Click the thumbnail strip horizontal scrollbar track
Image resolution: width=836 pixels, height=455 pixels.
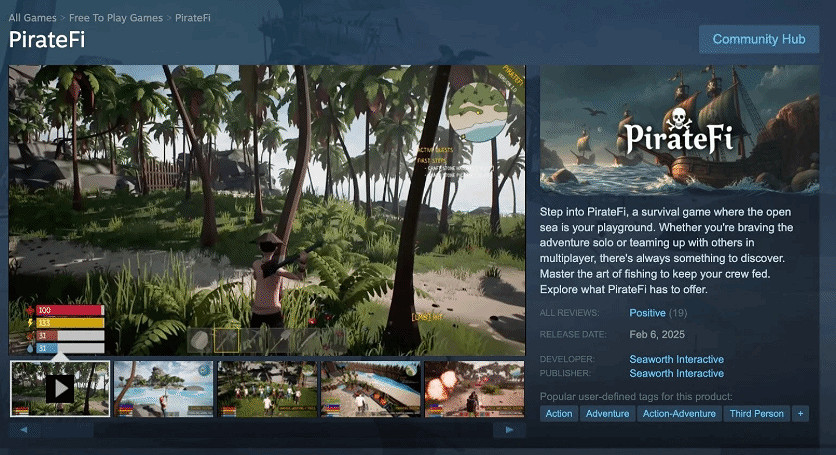(x=266, y=430)
